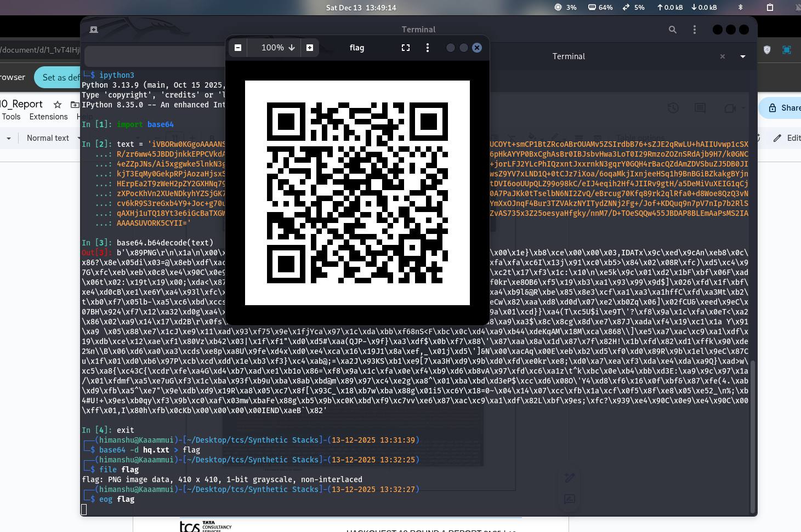Star the 0_Report document in the browser
This screenshot has height=532, width=801.
click(58, 104)
